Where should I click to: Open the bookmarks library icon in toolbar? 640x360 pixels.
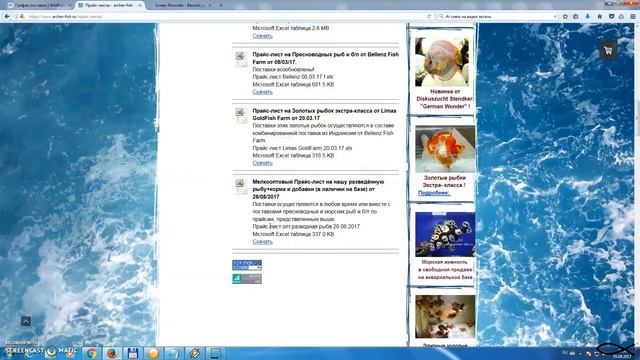[x=576, y=16]
